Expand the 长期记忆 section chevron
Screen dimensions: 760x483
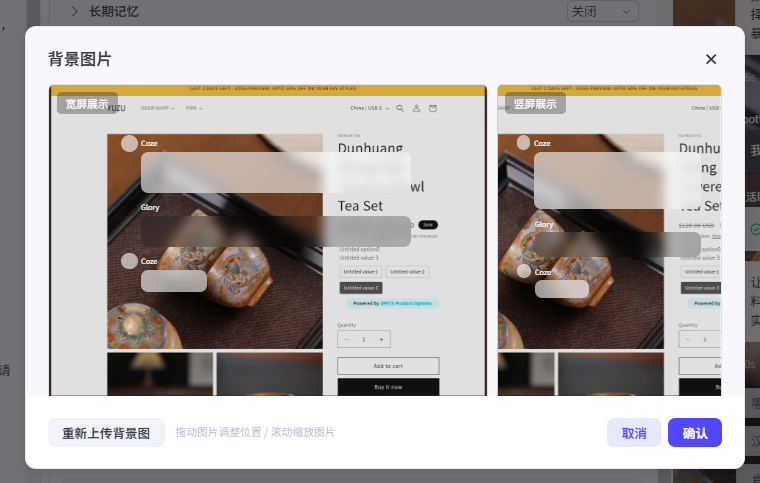coord(74,12)
